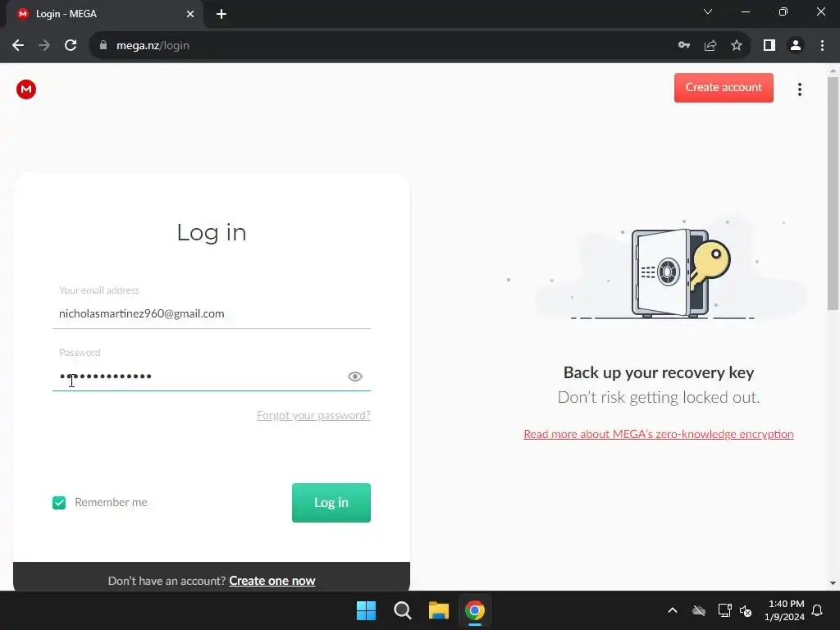Viewport: 840px width, 630px height.
Task: Open Chrome three-dot menu
Action: [822, 46]
